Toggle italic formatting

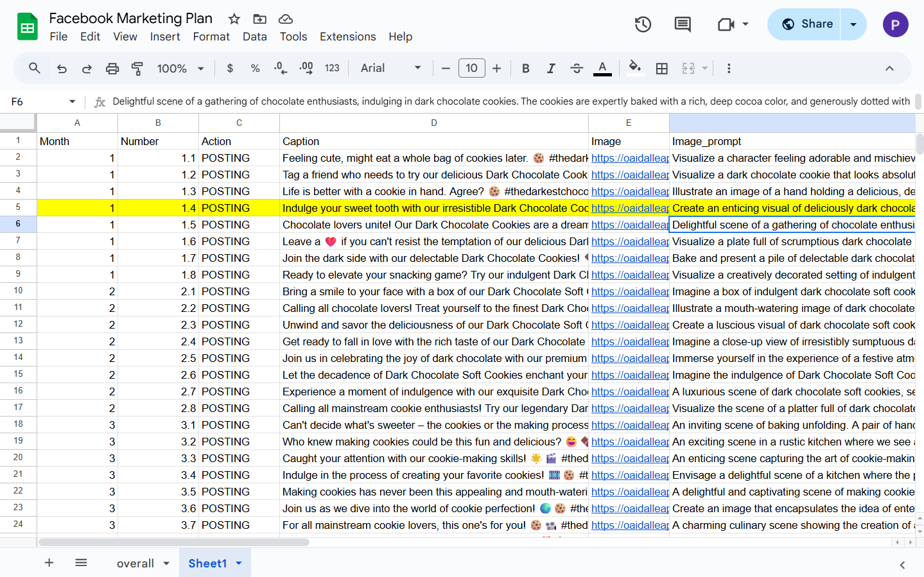551,68
